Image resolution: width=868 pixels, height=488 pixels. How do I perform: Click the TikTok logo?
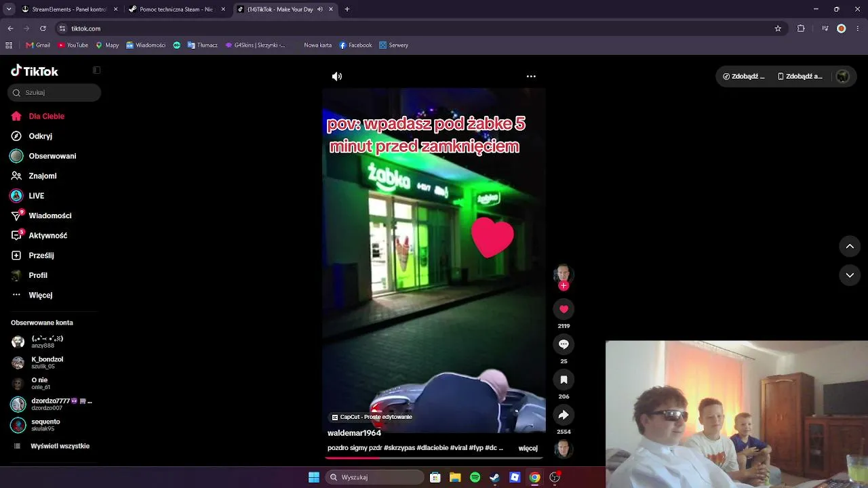point(35,70)
